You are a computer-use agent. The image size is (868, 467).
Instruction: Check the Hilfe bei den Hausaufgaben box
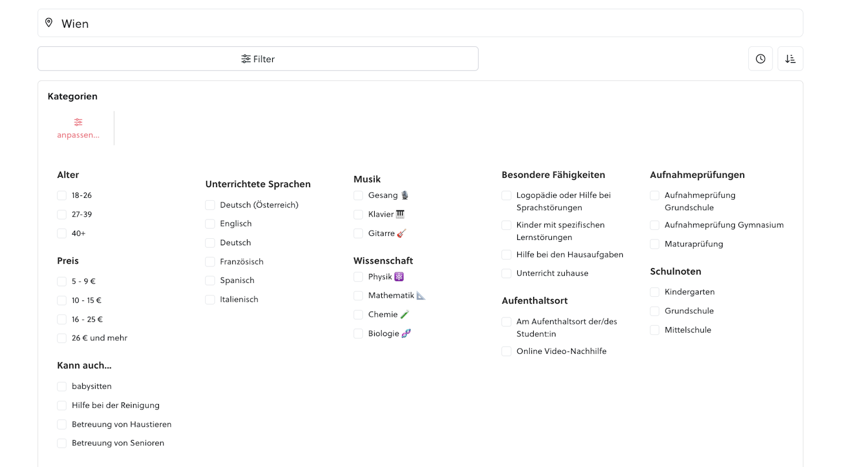(507, 255)
